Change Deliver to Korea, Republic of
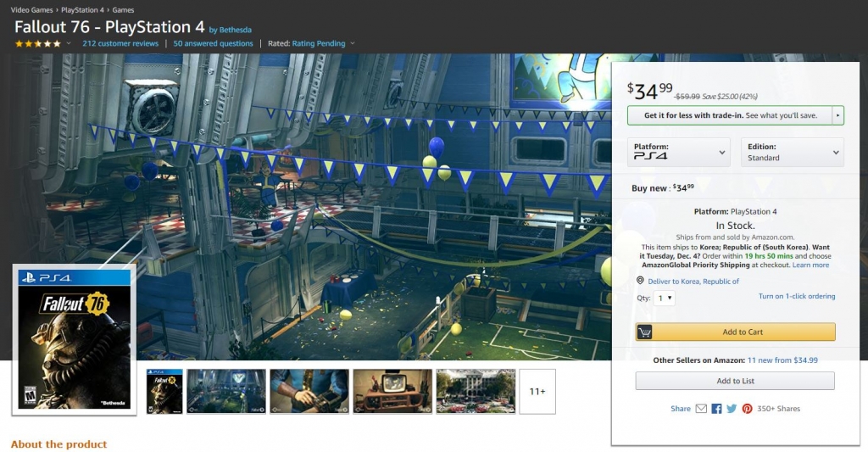The height and width of the screenshot is (452, 868). tap(693, 282)
